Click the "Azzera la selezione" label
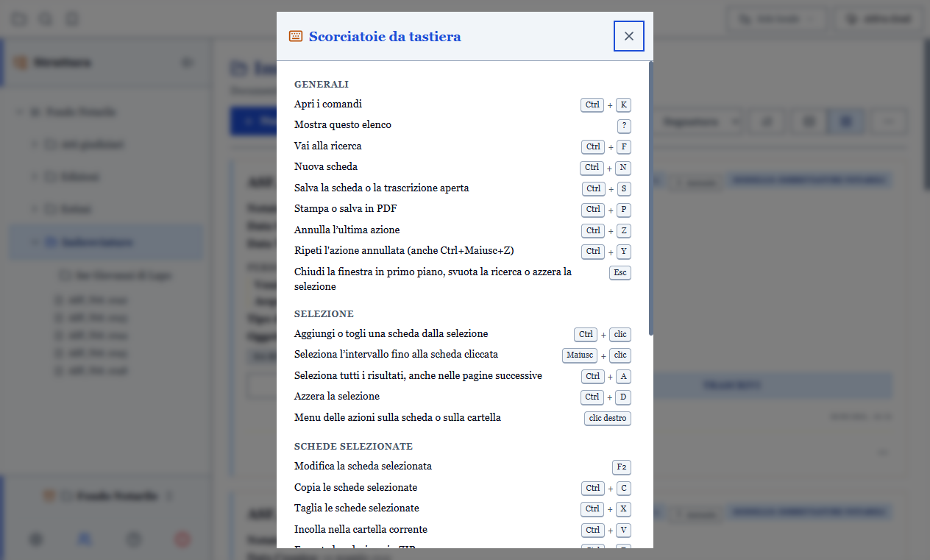This screenshot has height=560, width=930. [337, 397]
